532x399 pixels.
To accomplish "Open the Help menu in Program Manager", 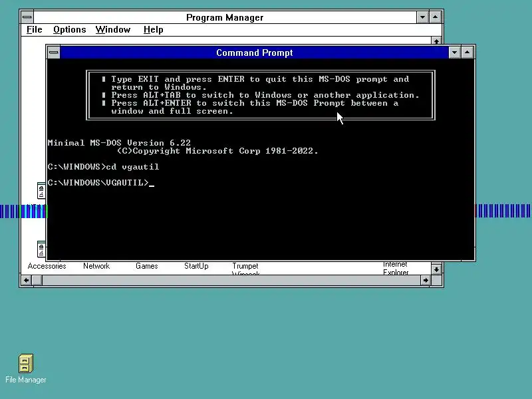I will 153,30.
